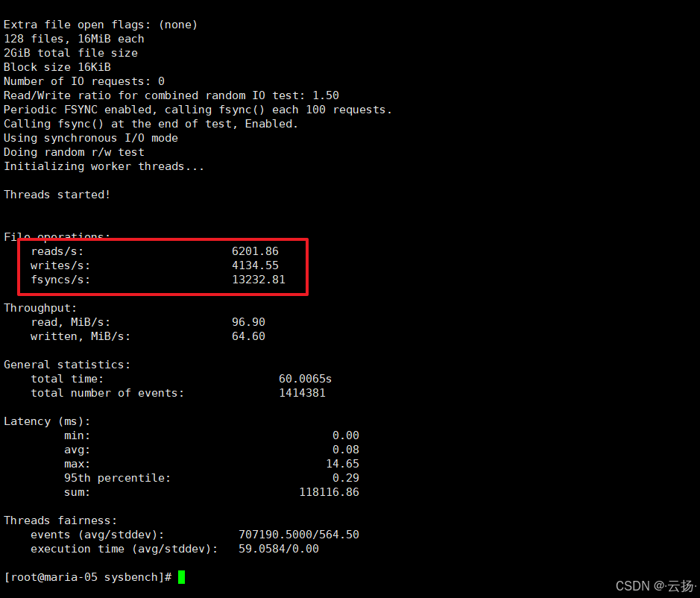Click the 'Extra file open flags: (none)' line

(101, 25)
